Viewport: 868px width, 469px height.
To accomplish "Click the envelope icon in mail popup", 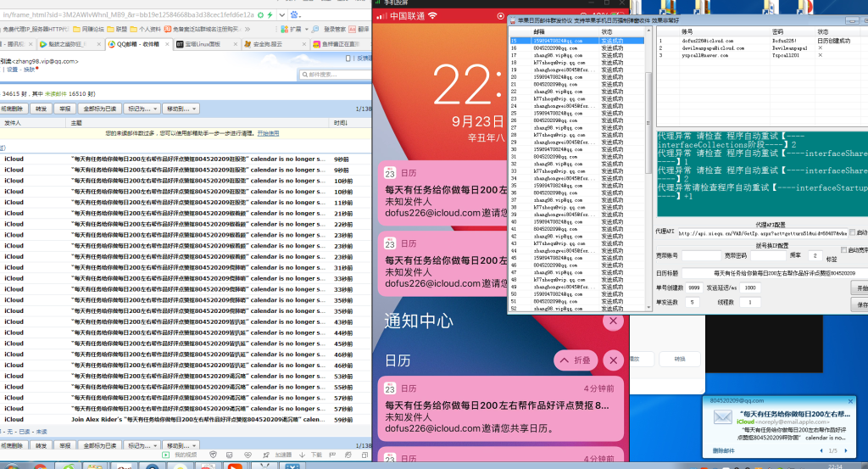I will 722,417.
